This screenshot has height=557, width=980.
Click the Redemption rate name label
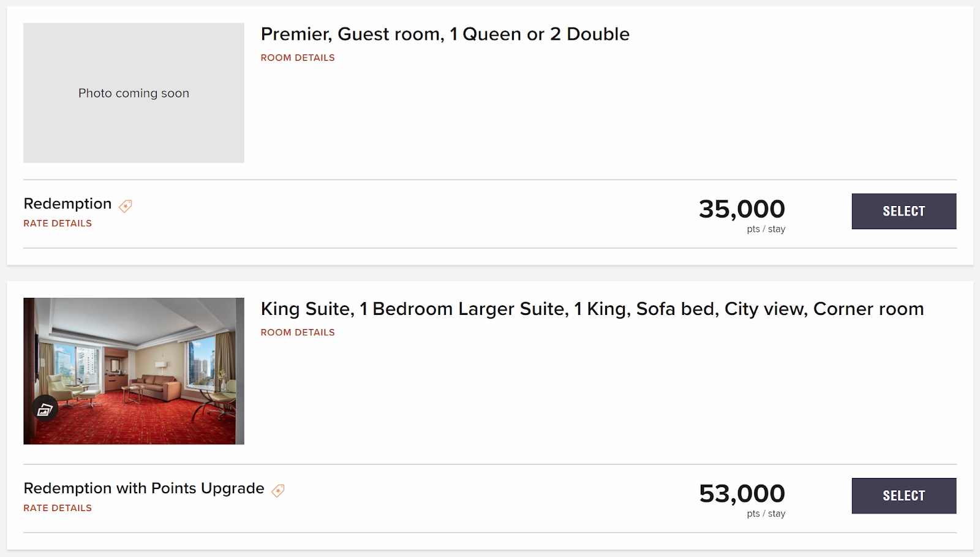point(67,203)
